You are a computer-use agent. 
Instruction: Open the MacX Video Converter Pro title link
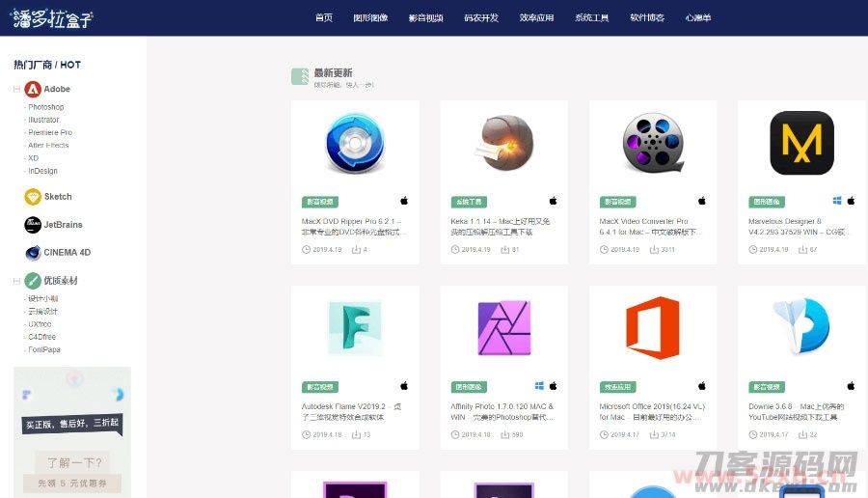point(650,227)
